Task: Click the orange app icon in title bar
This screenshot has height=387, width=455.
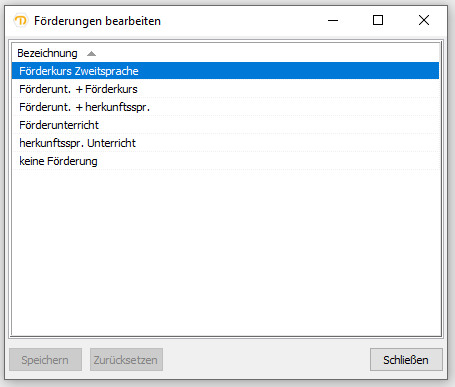Action: click(x=21, y=21)
